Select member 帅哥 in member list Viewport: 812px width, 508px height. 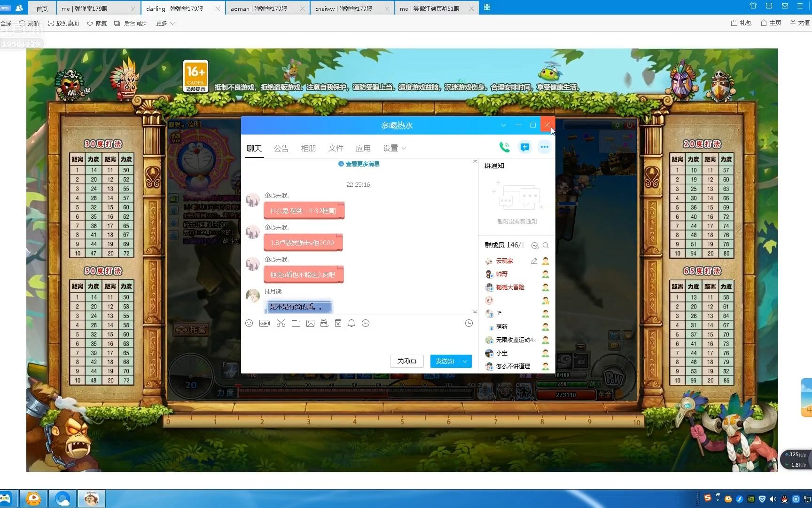tap(517, 274)
